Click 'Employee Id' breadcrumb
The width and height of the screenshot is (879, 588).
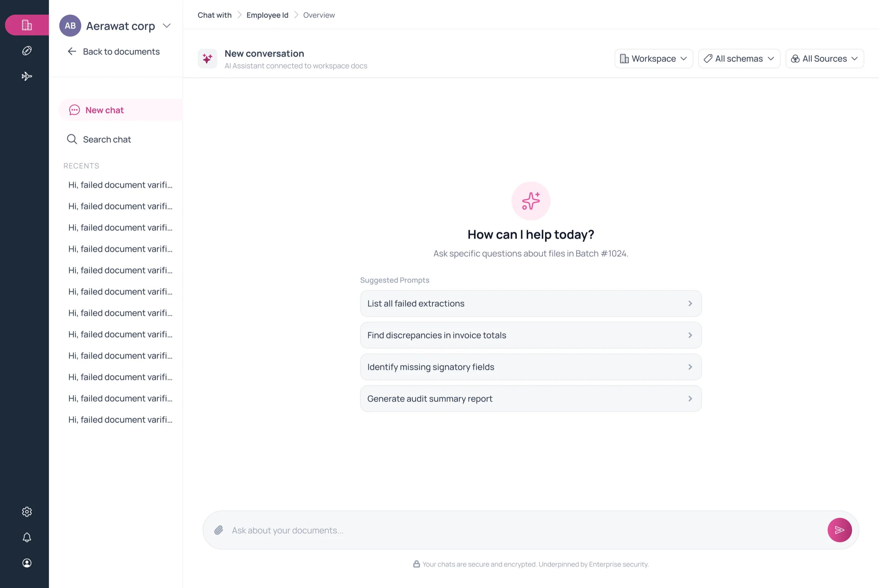267,15
